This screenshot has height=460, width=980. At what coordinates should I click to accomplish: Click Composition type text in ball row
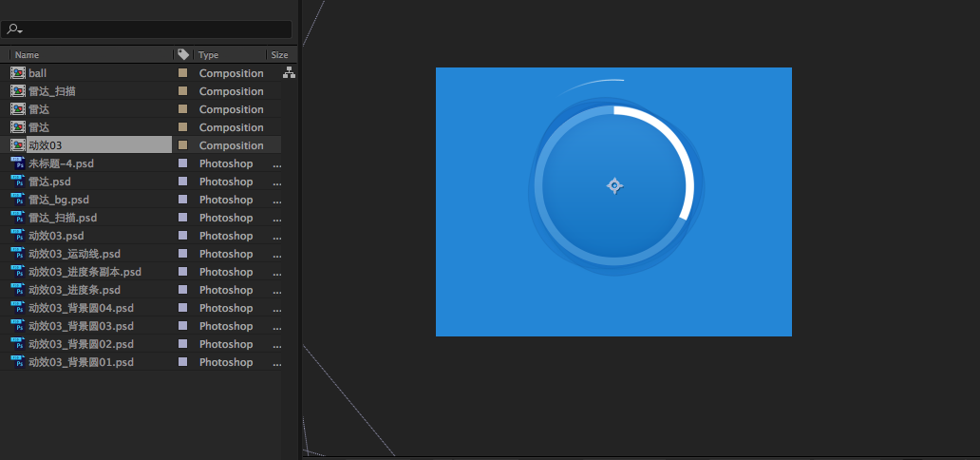point(232,73)
